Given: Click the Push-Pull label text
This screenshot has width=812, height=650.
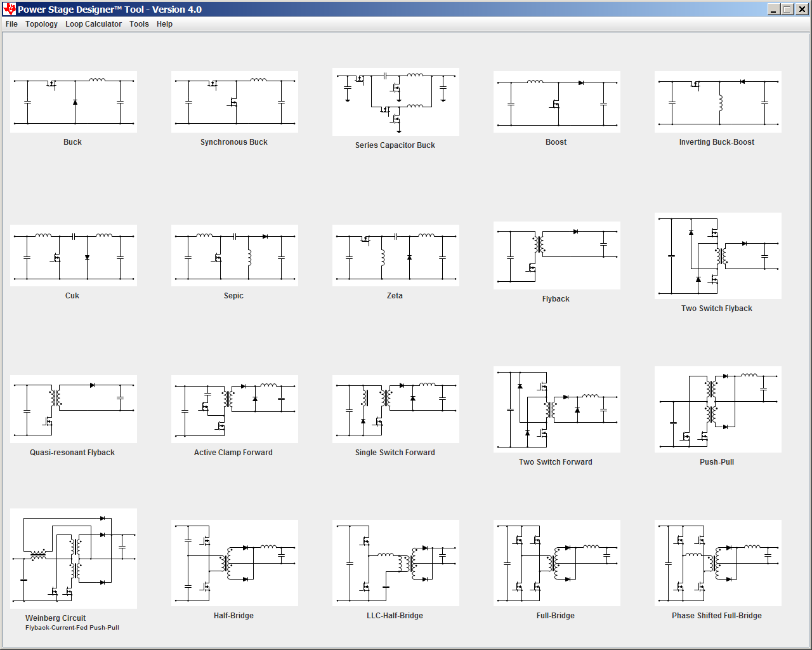Looking at the screenshot, I should [717, 462].
